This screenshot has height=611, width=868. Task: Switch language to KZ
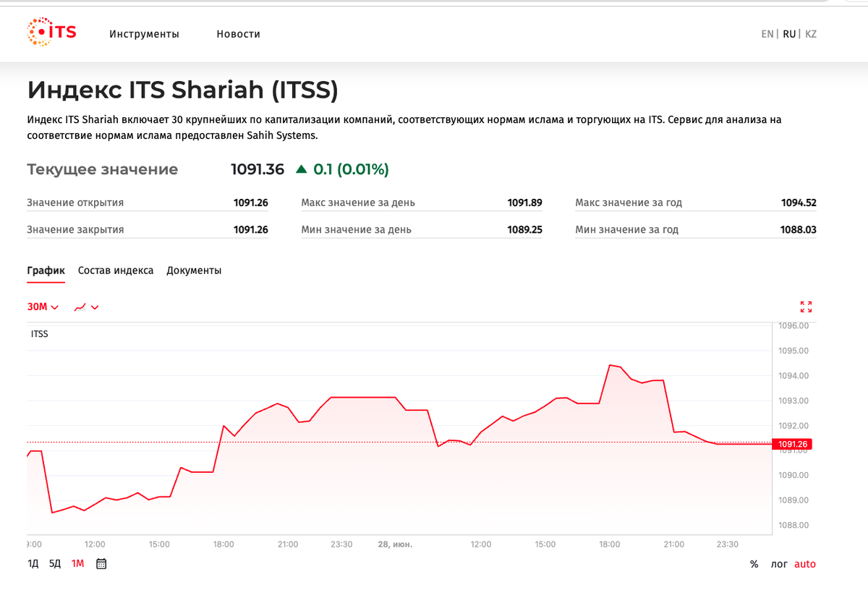tap(811, 34)
